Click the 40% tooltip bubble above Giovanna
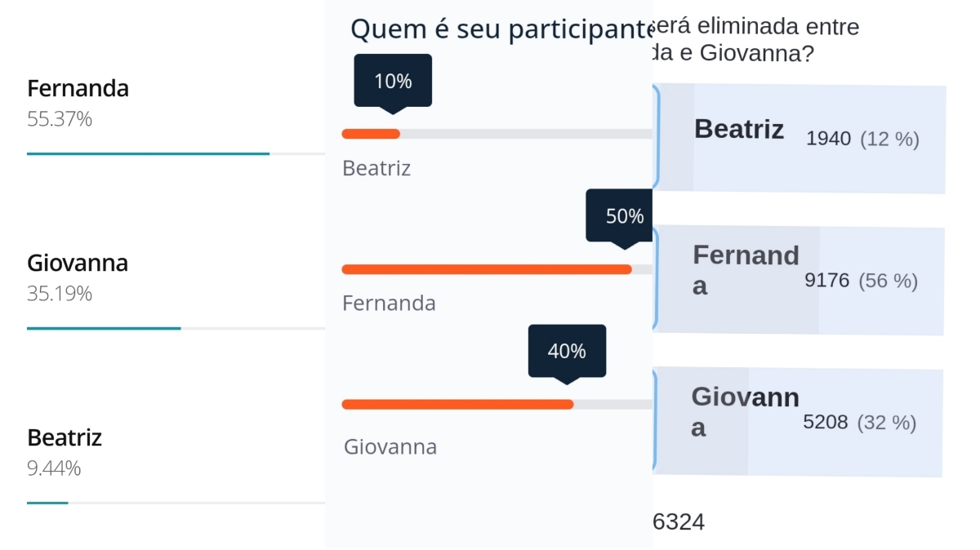This screenshot has height=550, width=980. pos(567,351)
